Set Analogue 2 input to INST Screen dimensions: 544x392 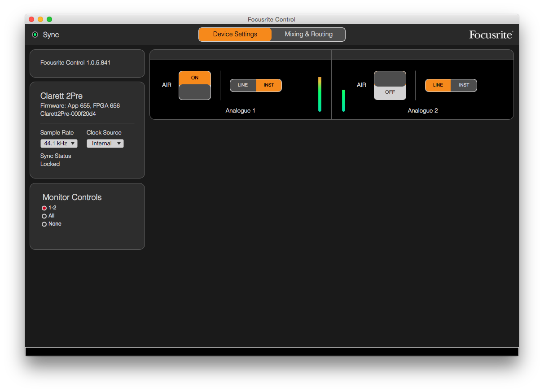pos(464,85)
